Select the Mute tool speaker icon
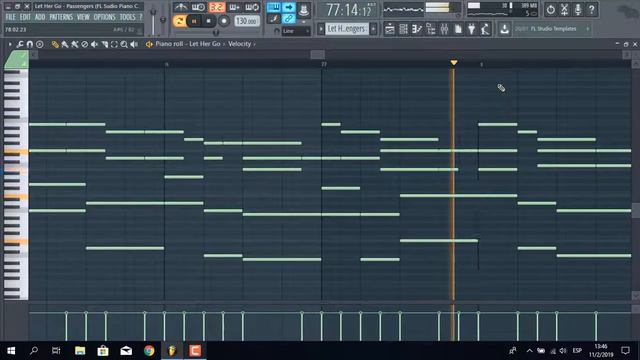Screen dimensions: 640x360 pos(94,44)
